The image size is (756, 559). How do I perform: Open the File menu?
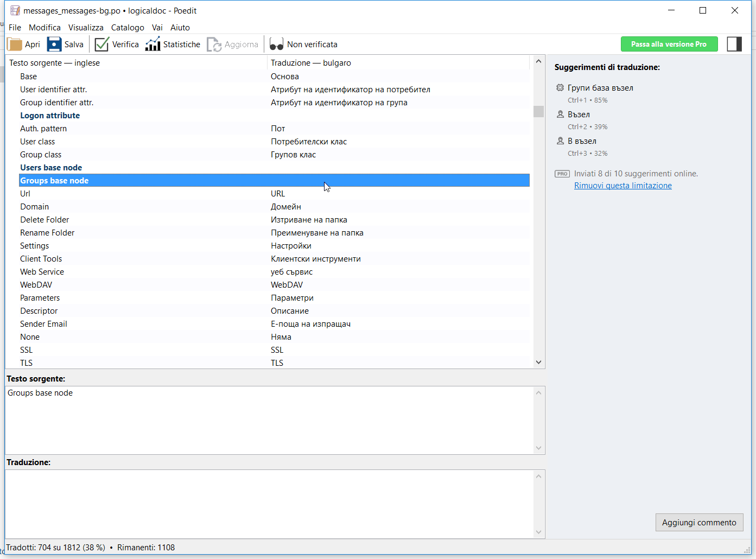15,28
